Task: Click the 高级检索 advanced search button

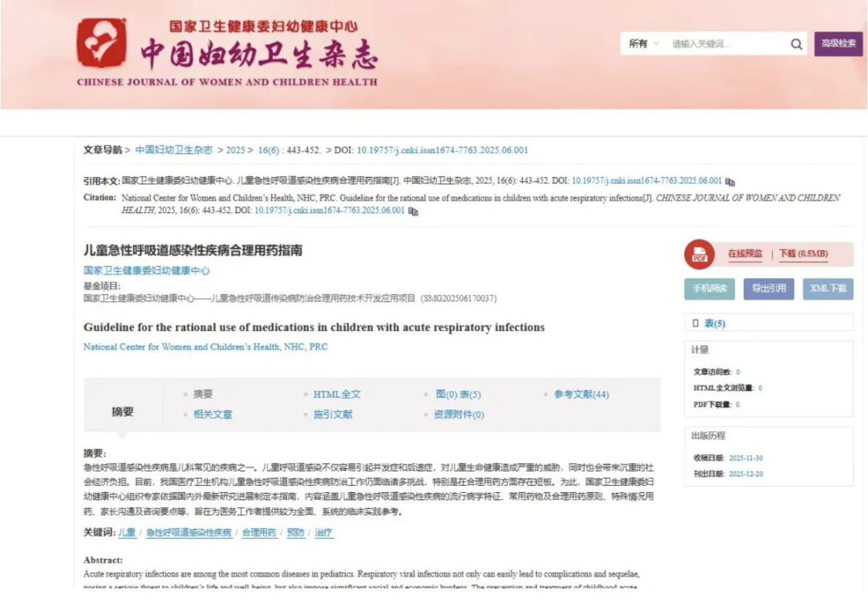Action: point(838,44)
